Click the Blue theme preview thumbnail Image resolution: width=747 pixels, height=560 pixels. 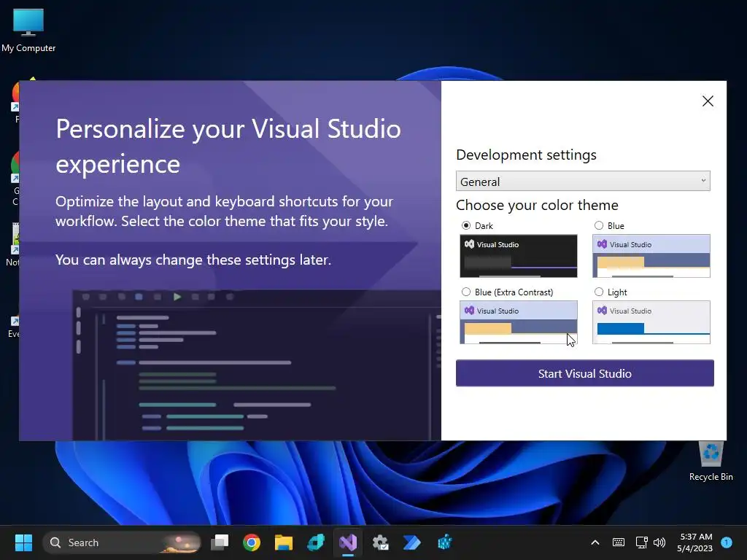tap(651, 256)
